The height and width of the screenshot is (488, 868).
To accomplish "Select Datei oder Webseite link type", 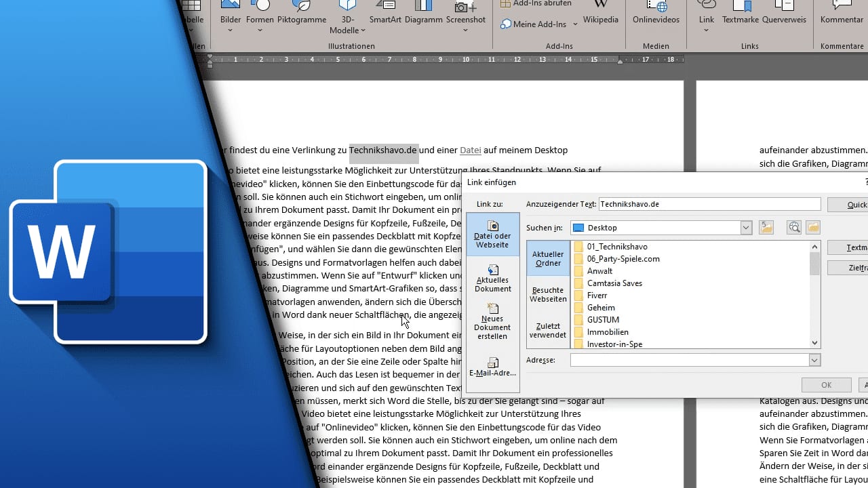I will pyautogui.click(x=492, y=234).
